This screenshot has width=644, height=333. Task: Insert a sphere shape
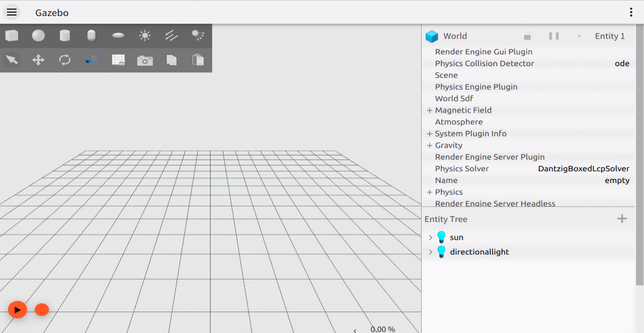click(38, 36)
